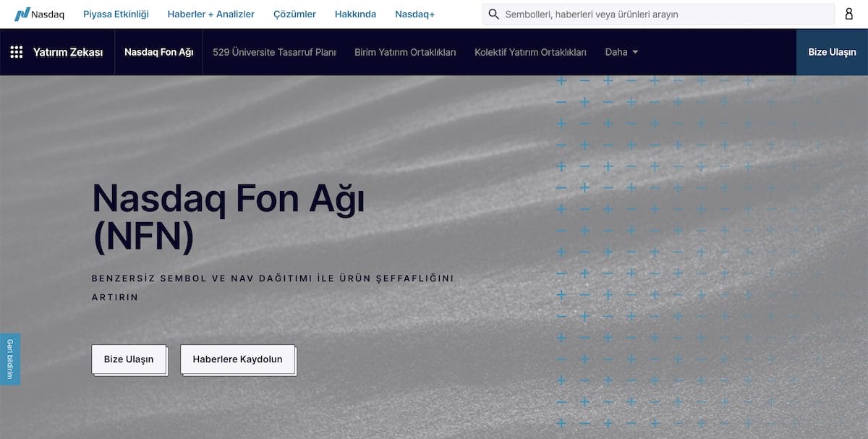The image size is (868, 439).
Task: Visit Kolektif Yatırım Ortaklıkları page
Action: click(x=531, y=51)
